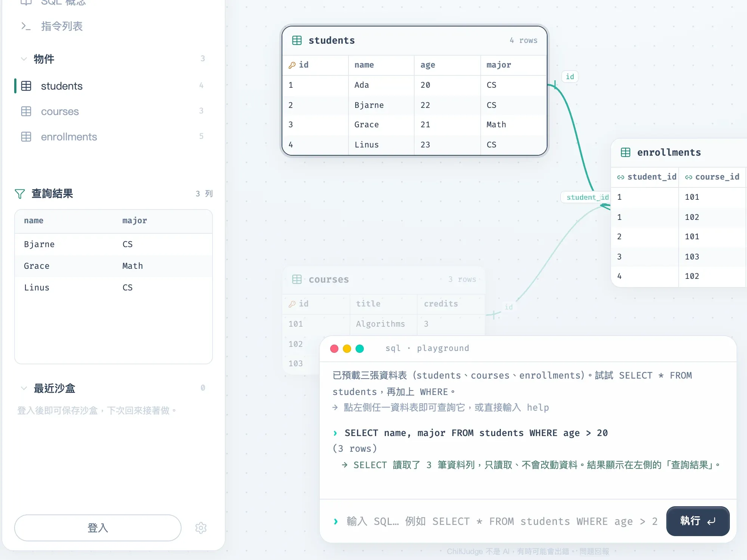Click the red dot in playground title bar
747x560 pixels.
[334, 348]
